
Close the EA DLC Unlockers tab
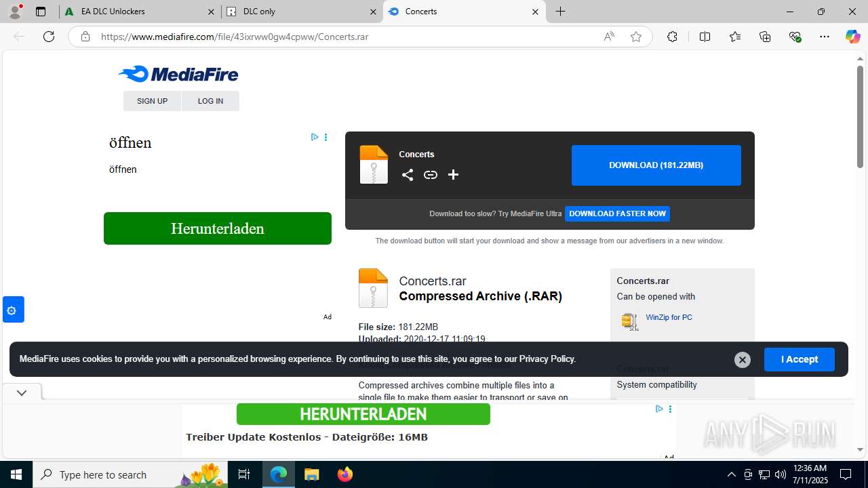[211, 12]
